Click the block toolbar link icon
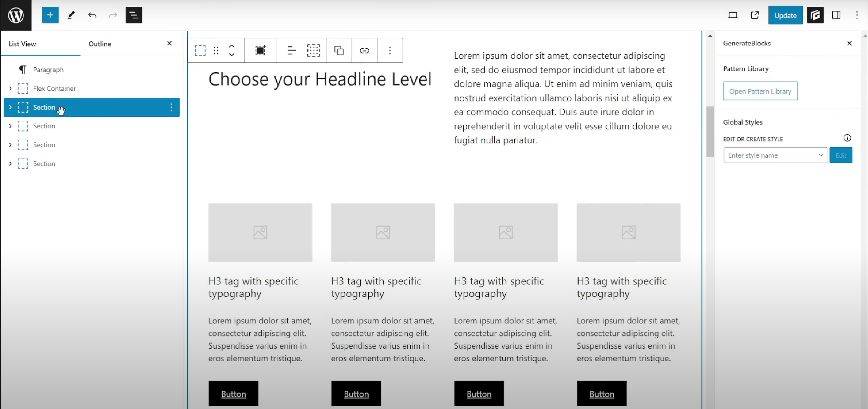 (x=364, y=51)
